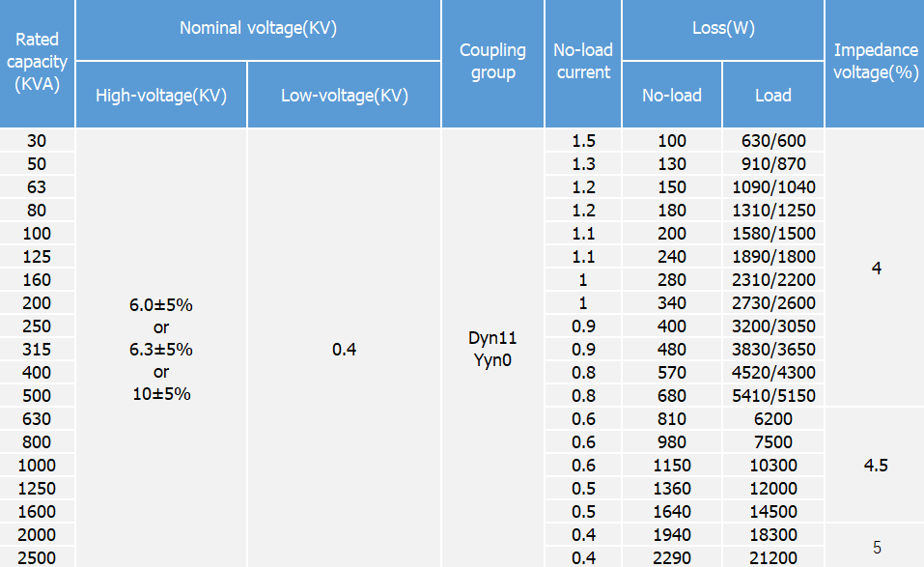
Task: Click the Low-voltage(KV) column header
Action: point(345,95)
